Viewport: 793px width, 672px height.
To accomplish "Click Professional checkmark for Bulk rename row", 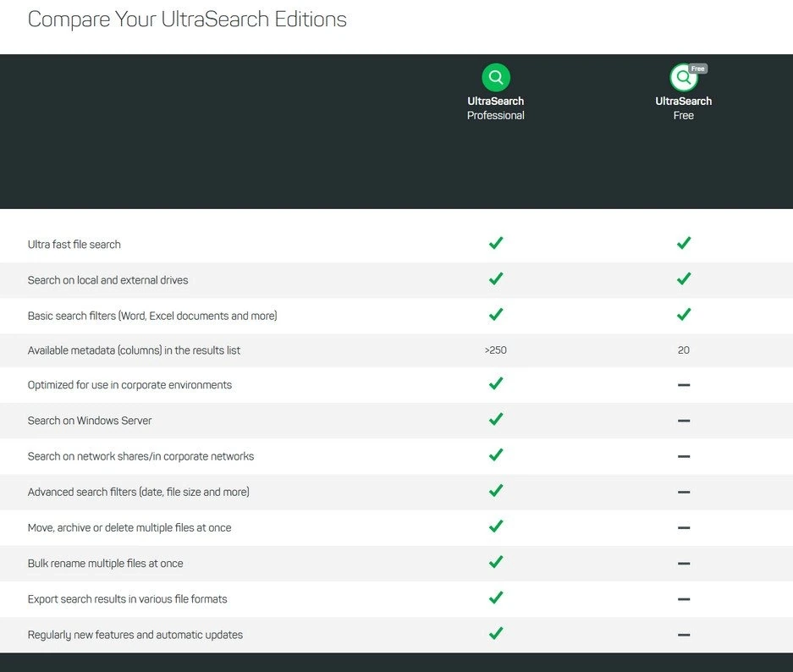I will [x=496, y=562].
